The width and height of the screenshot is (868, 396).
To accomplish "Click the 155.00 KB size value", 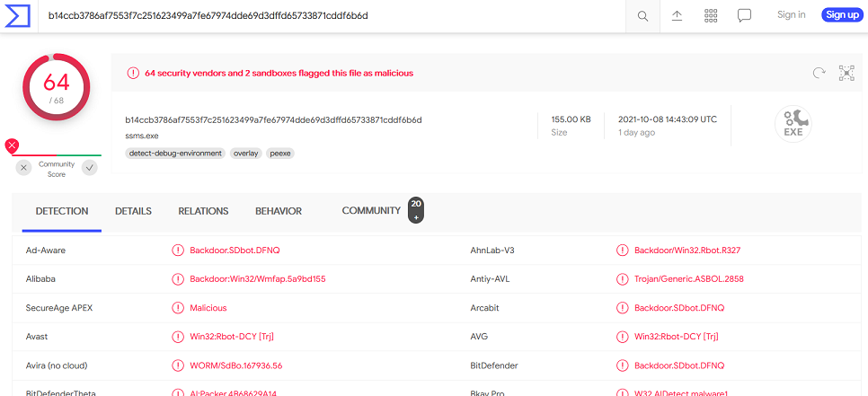I will pos(571,119).
